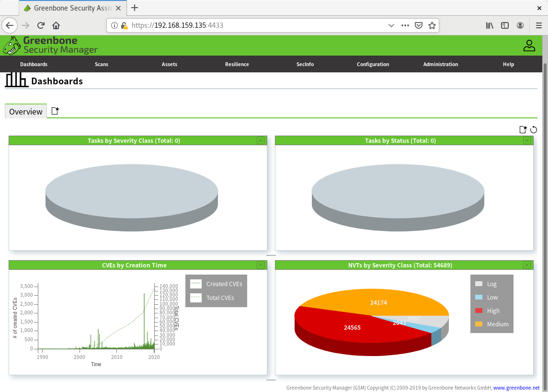Open Firefox account icon

pos(520,25)
